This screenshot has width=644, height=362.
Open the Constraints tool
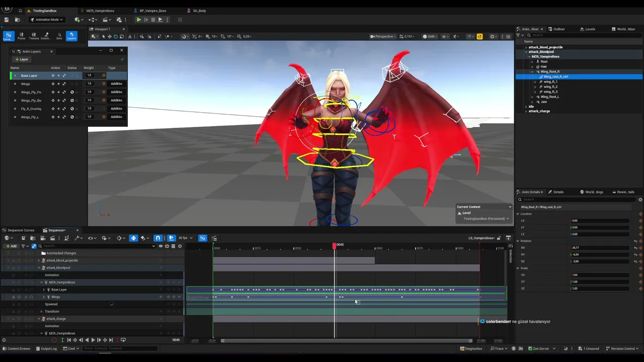[45, 36]
